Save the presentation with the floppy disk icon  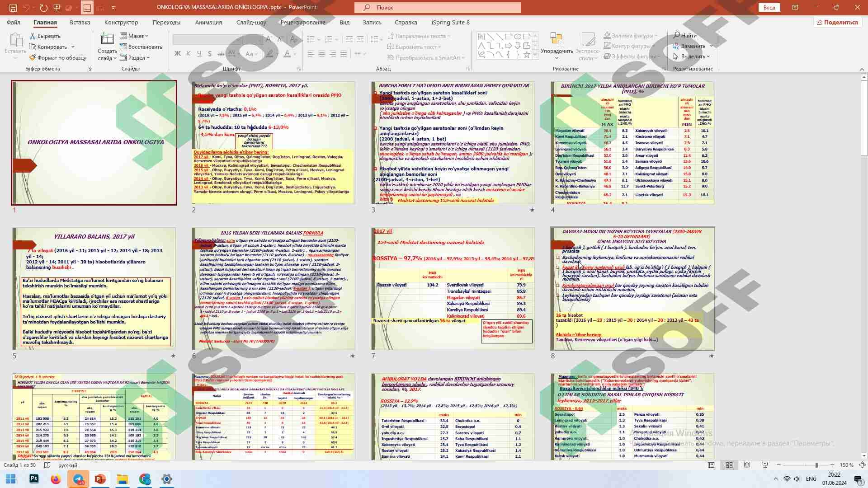13,8
